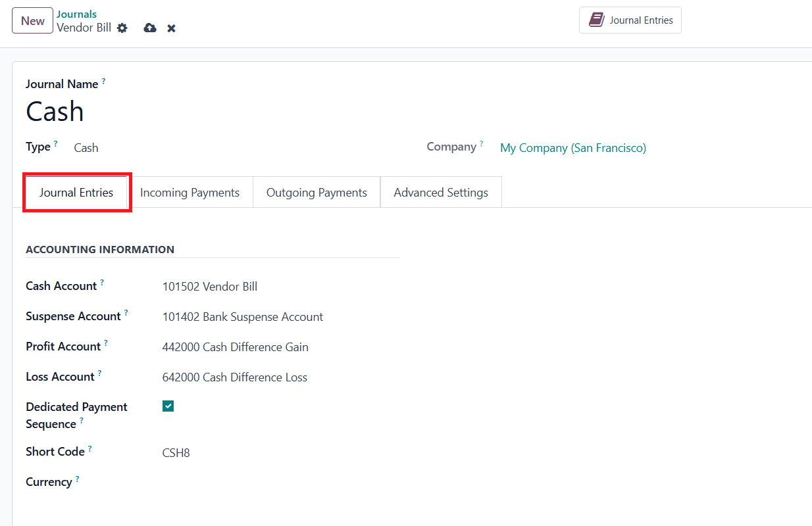Image resolution: width=812 pixels, height=526 pixels.
Task: Switch to the Outgoing Payments tab
Action: pyautogui.click(x=317, y=193)
